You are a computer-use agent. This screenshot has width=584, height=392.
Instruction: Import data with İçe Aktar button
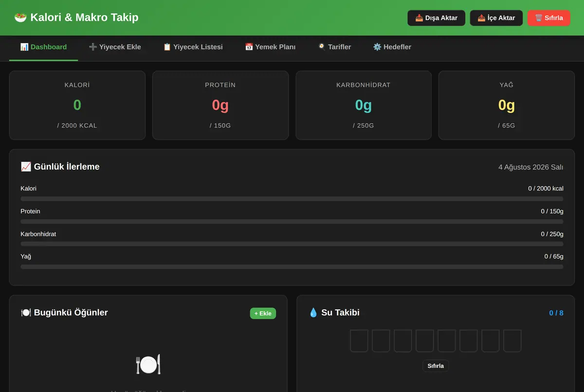496,18
